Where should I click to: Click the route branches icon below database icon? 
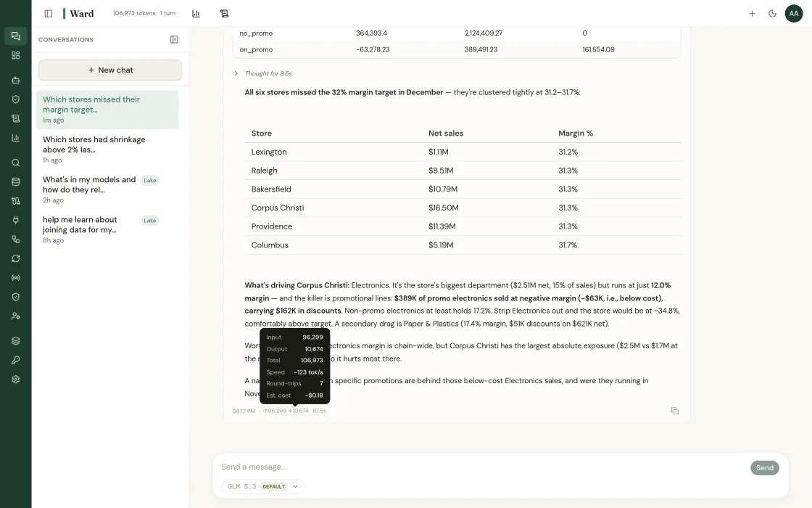tap(15, 200)
